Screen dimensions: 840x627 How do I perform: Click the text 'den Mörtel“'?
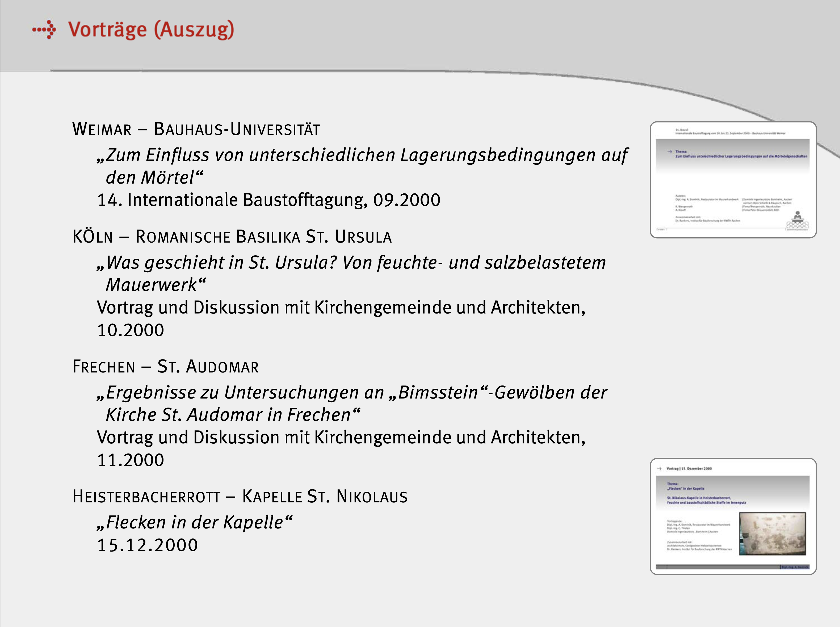point(154,177)
